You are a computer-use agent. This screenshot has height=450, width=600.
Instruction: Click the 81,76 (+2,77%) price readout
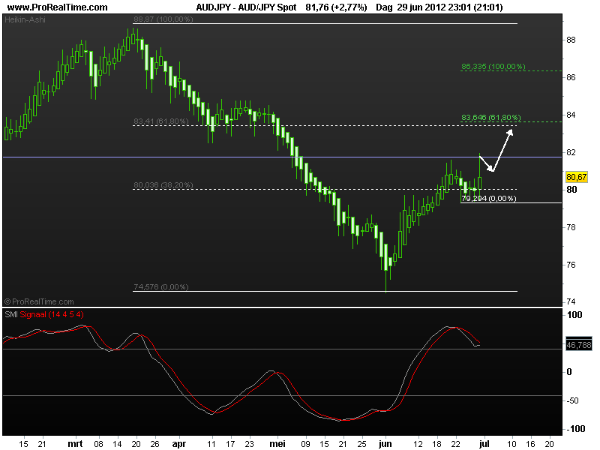coord(336,7)
